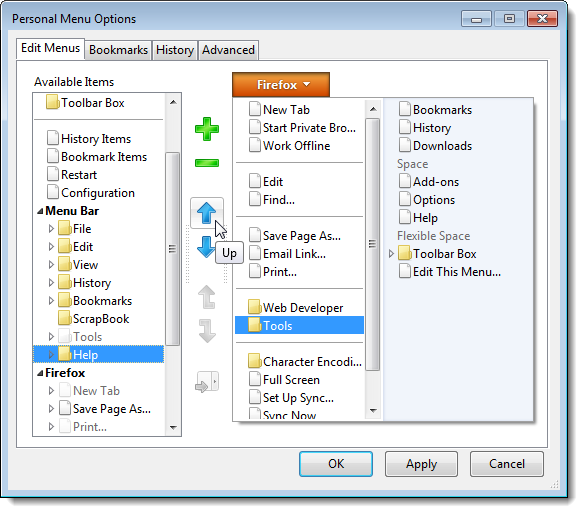Select the Flexible Space item
Screen dimensions: 583x513
(434, 236)
